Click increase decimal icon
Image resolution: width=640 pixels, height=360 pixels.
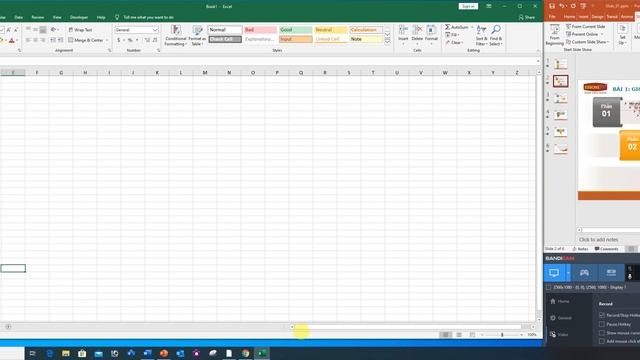pyautogui.click(x=147, y=40)
